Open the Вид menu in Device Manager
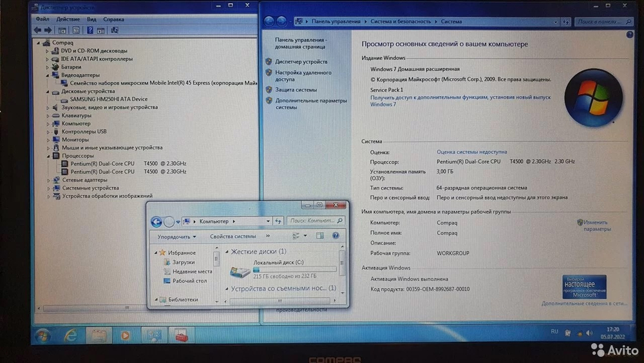The width and height of the screenshot is (644, 363). (x=91, y=19)
